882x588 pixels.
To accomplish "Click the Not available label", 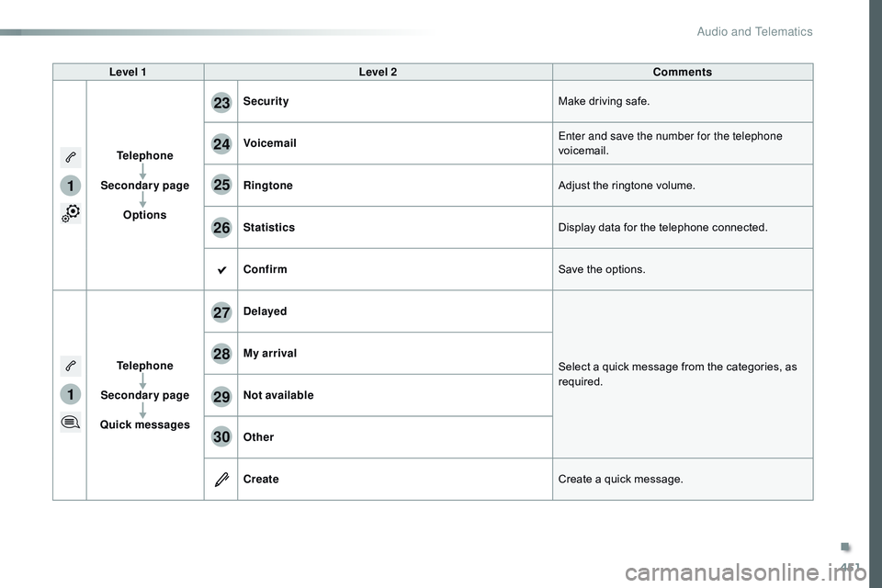I will 278,395.
